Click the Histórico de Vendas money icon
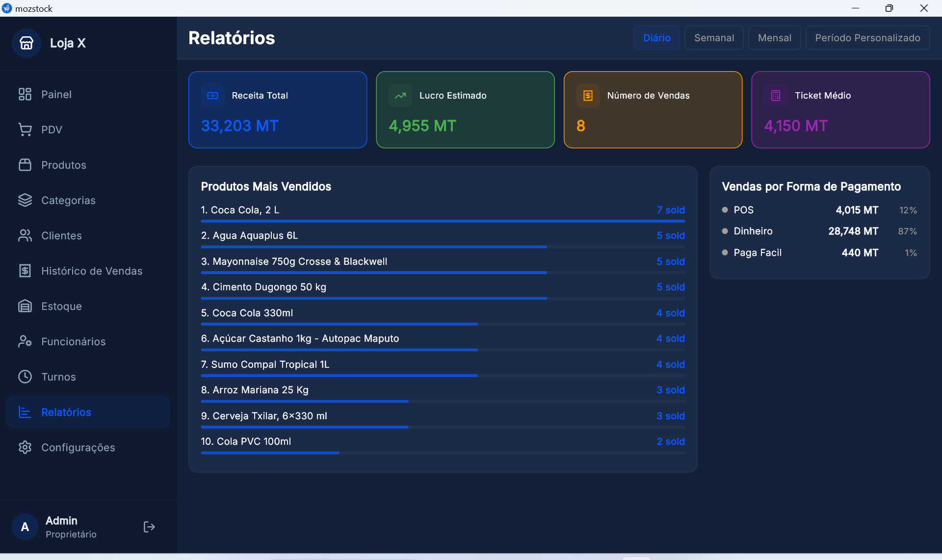Screen dimensions: 942x560 click(x=25, y=271)
